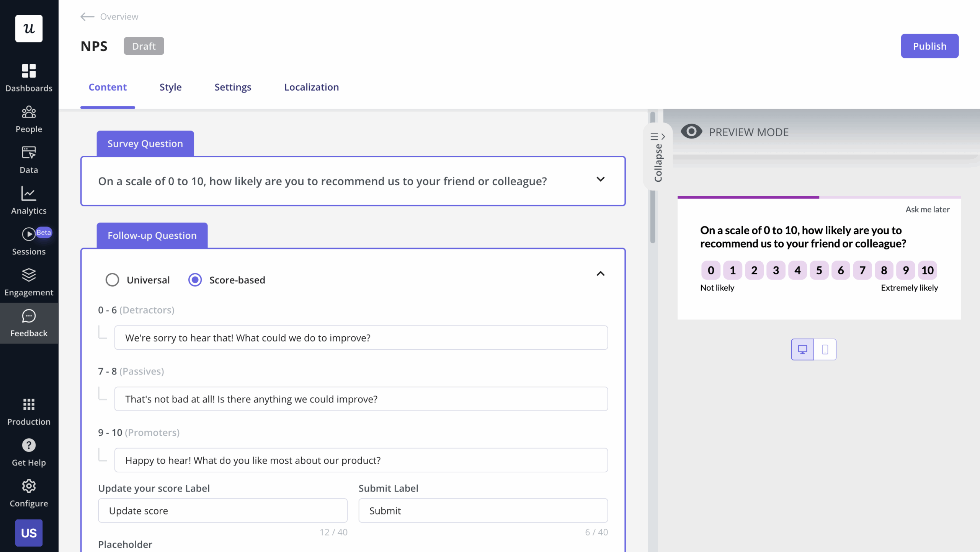Image resolution: width=980 pixels, height=552 pixels.
Task: Click the preview survey progress bar
Action: pyautogui.click(x=819, y=197)
